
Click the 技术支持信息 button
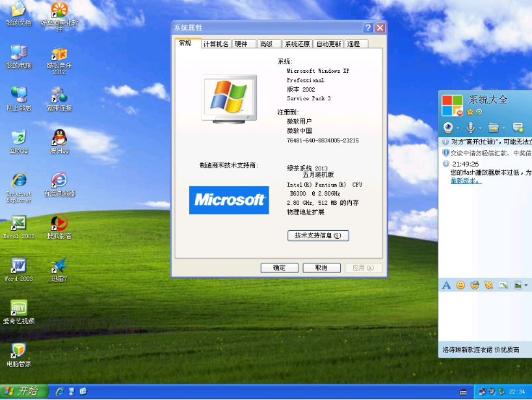click(x=318, y=235)
